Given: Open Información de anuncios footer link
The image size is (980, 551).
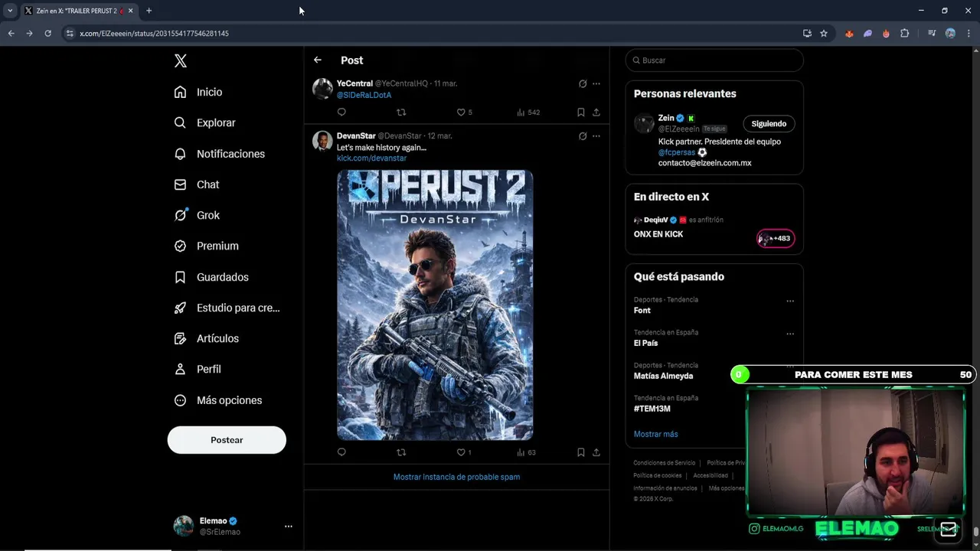Looking at the screenshot, I should (665, 488).
